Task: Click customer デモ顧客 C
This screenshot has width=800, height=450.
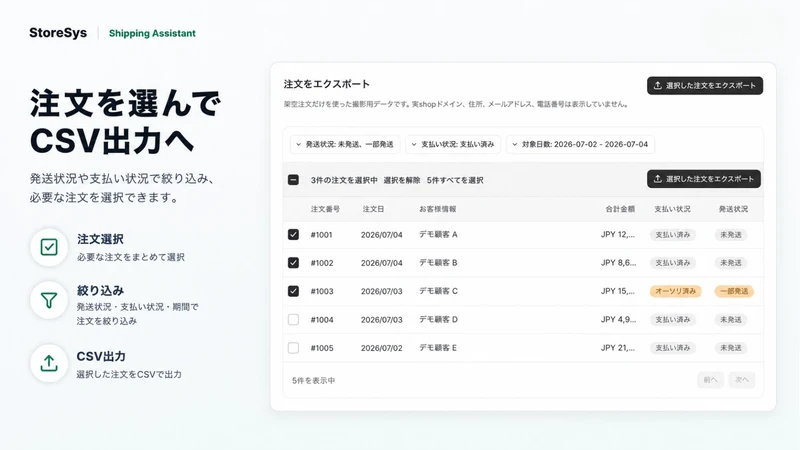Action: [438, 291]
